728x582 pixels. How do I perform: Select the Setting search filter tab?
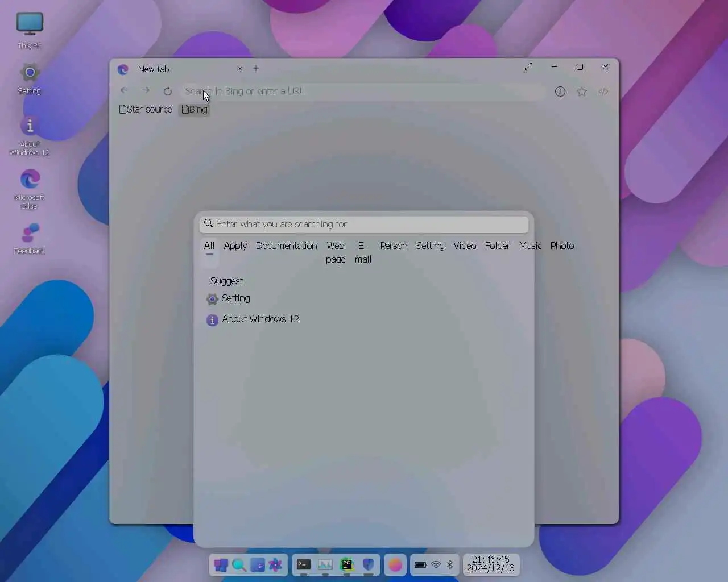click(431, 246)
